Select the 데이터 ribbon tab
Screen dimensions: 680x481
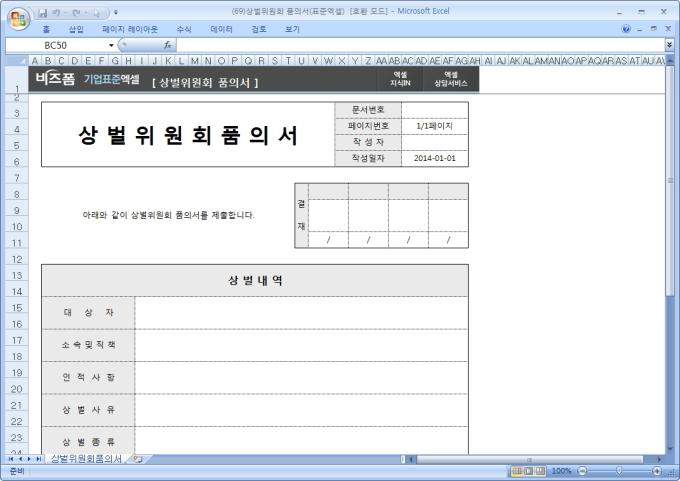pos(221,29)
